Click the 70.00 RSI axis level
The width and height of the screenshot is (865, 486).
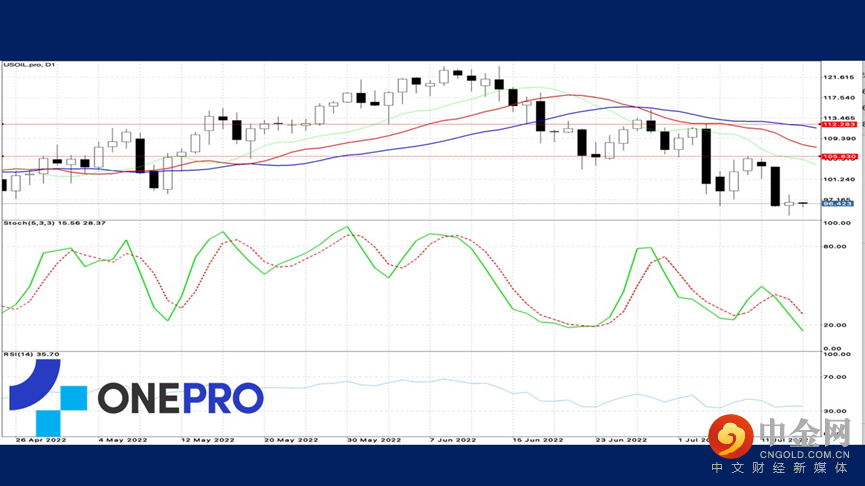click(835, 377)
